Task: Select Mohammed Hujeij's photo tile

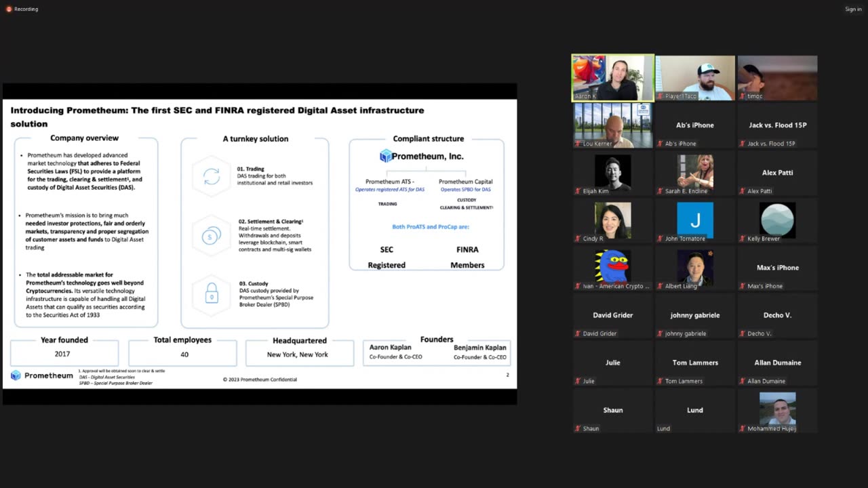Action: coord(777,410)
